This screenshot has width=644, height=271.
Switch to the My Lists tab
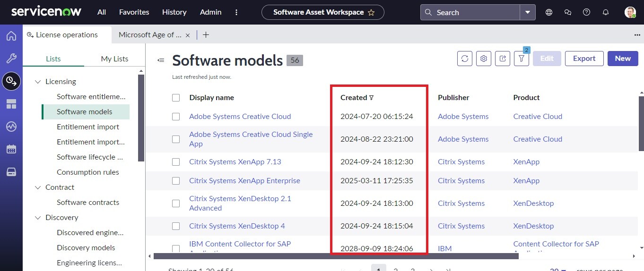(x=115, y=59)
